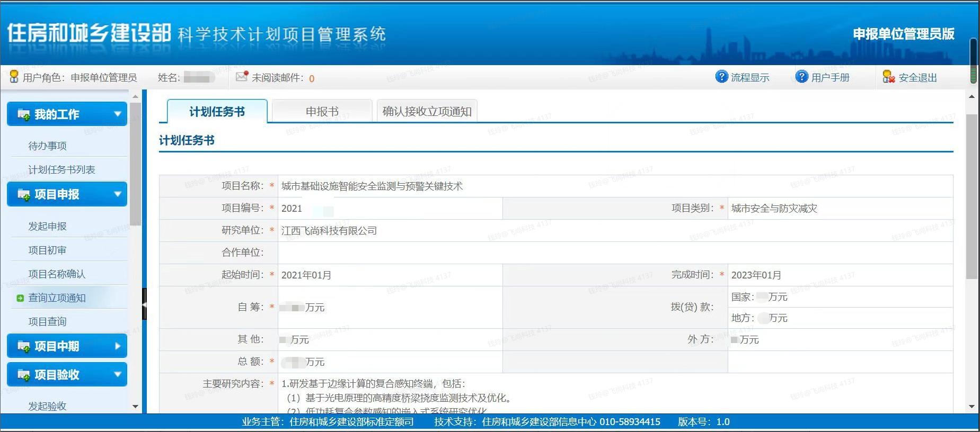The height and width of the screenshot is (432, 980).
Task: Click the 安全退出 link
Action: click(x=918, y=77)
